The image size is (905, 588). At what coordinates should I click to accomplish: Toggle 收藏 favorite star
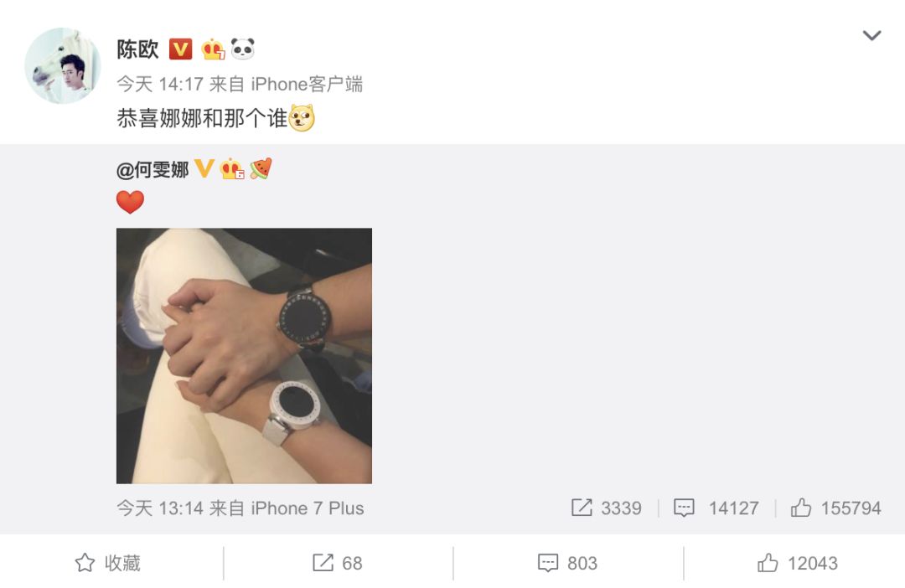108,563
